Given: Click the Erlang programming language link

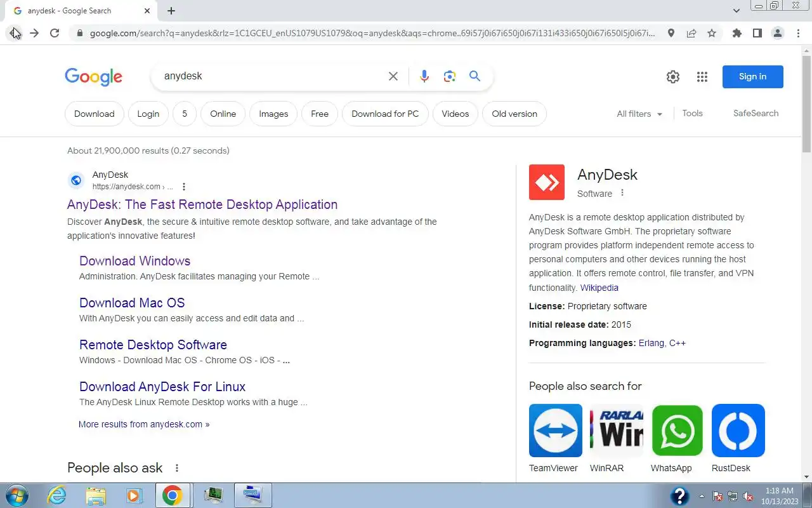Looking at the screenshot, I should [x=651, y=343].
